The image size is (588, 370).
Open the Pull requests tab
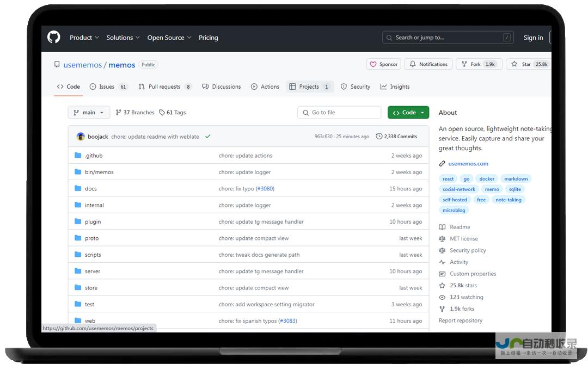click(165, 87)
